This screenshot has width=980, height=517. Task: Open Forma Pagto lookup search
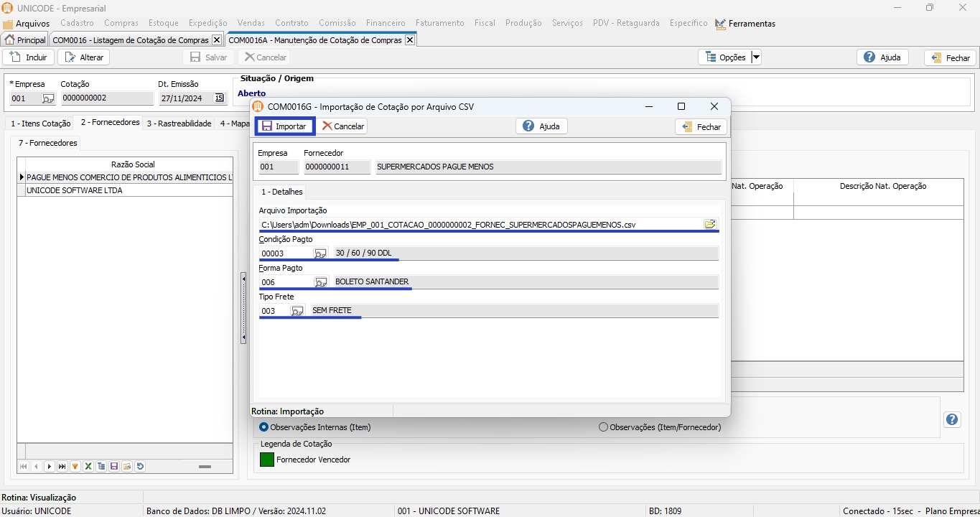click(x=320, y=282)
